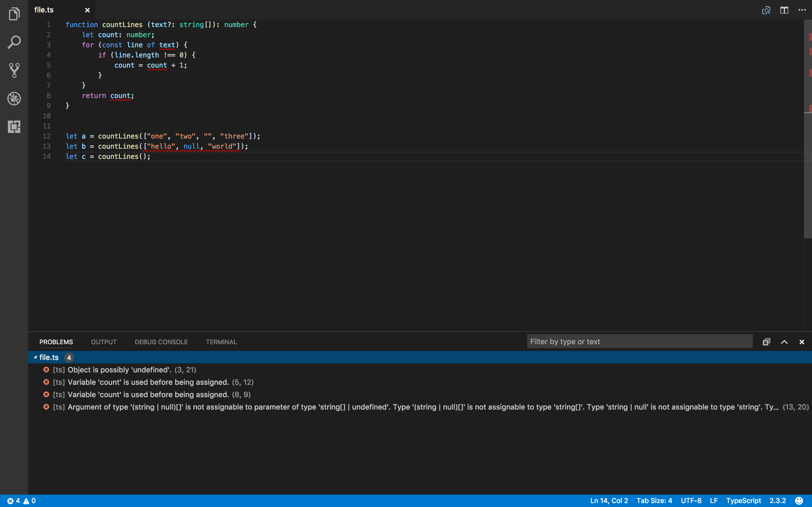Click the errors and warnings count in status bar
812x507 pixels.
pyautogui.click(x=21, y=501)
